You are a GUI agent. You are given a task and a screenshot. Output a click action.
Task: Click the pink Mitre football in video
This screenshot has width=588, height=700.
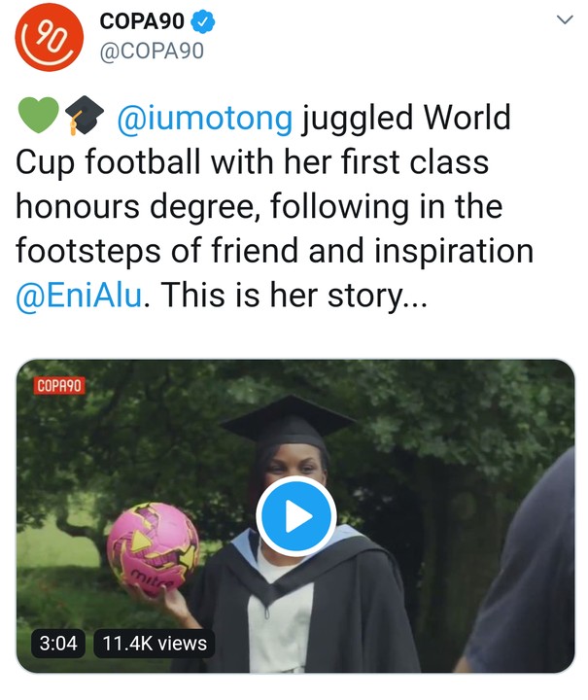pos(153,549)
